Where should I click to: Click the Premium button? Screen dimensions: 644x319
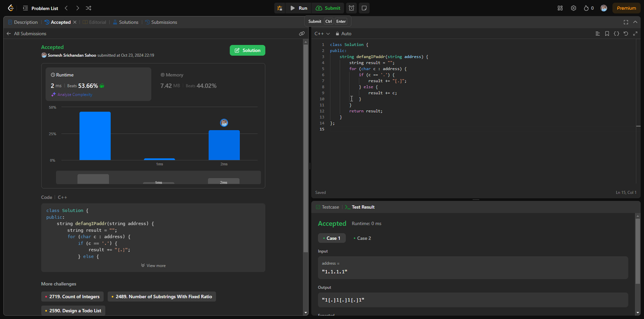pyautogui.click(x=626, y=8)
